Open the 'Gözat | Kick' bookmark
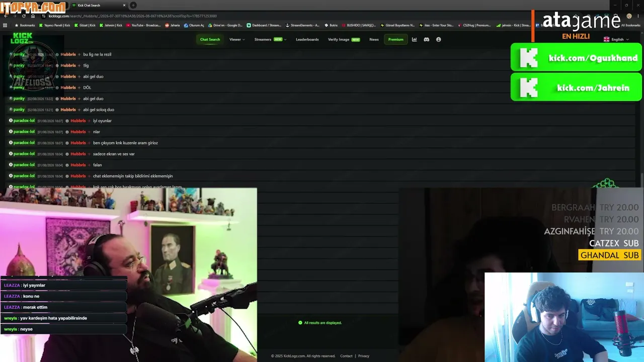Screen dimensions: 644x362 click(85, 25)
